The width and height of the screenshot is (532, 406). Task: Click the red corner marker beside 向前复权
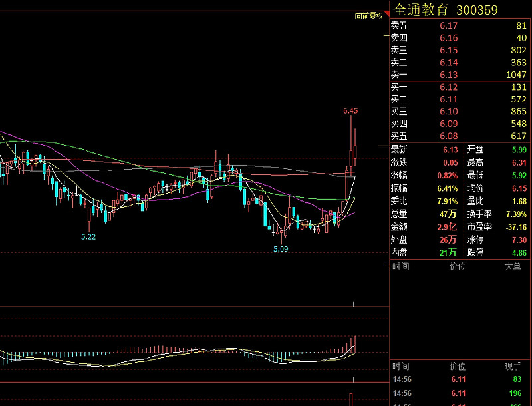[x=387, y=13]
